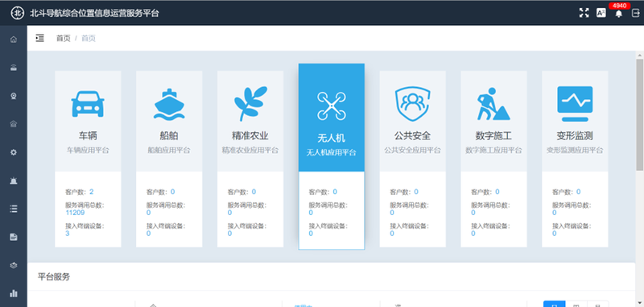Click the scrollbar up arrow
The width and height of the screenshot is (644, 307).
pos(639,55)
